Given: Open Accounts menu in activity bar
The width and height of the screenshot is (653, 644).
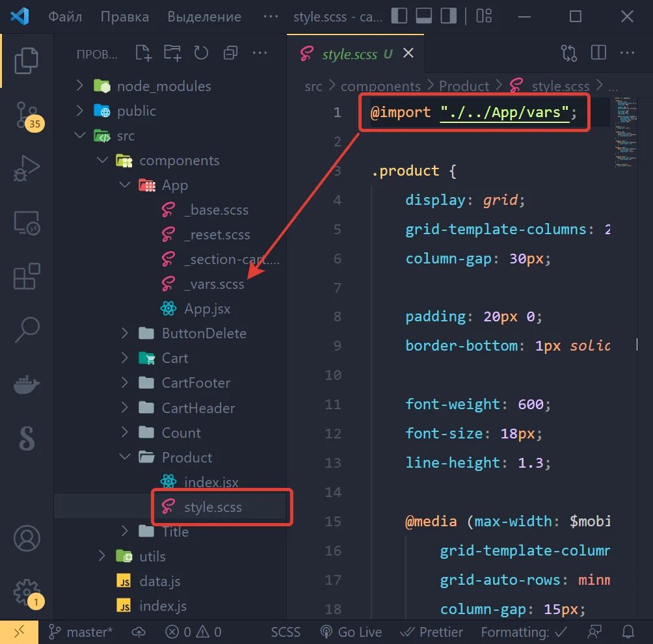Looking at the screenshot, I should pos(27,538).
